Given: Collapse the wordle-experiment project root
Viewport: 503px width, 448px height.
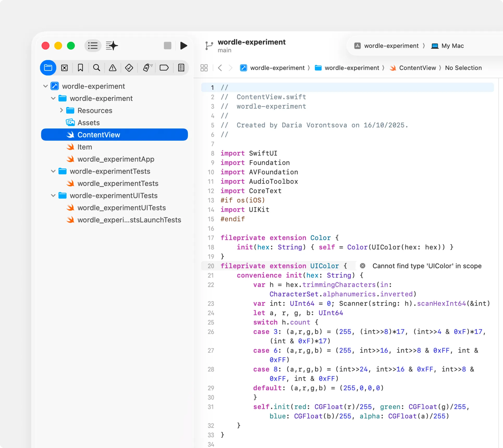Looking at the screenshot, I should tap(45, 86).
